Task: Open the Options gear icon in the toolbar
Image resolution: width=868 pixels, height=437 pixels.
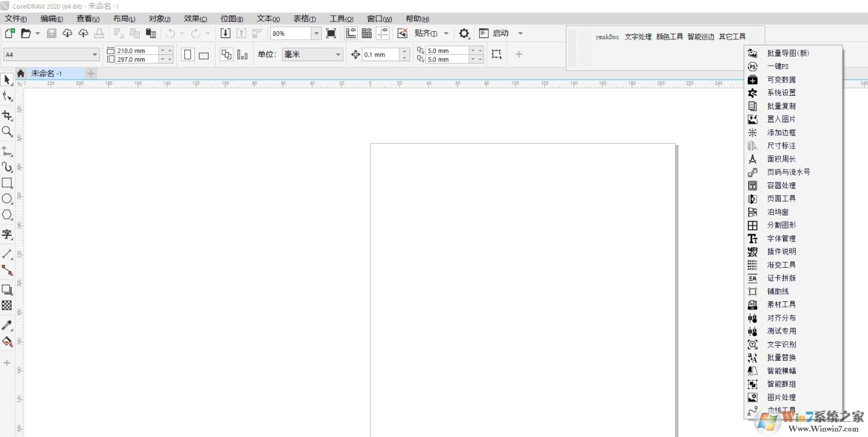Action: coord(464,33)
